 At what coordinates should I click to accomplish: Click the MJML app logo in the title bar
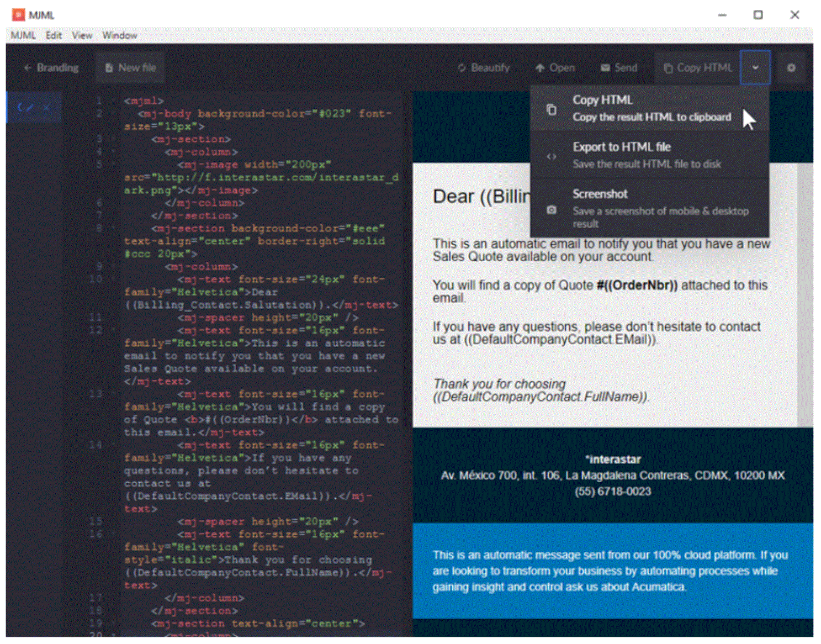(x=18, y=15)
